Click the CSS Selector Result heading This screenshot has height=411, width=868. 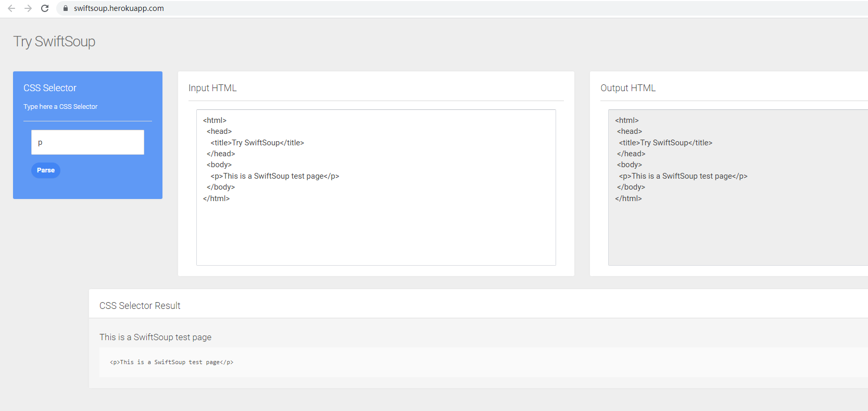click(140, 306)
